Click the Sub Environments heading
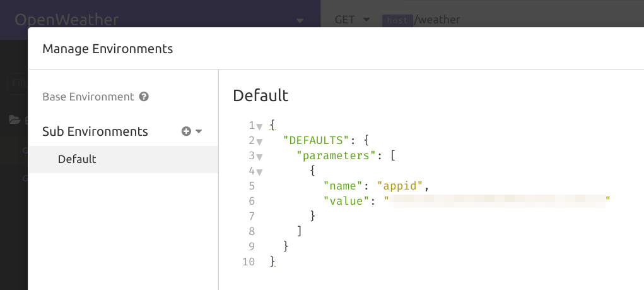The image size is (644, 290). tap(95, 131)
